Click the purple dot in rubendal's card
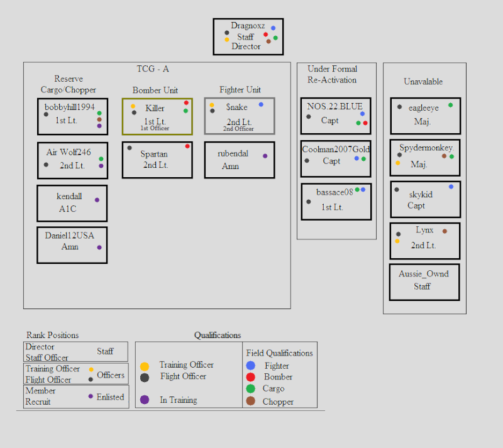Viewport: 503px width, 448px height. pyautogui.click(x=265, y=156)
